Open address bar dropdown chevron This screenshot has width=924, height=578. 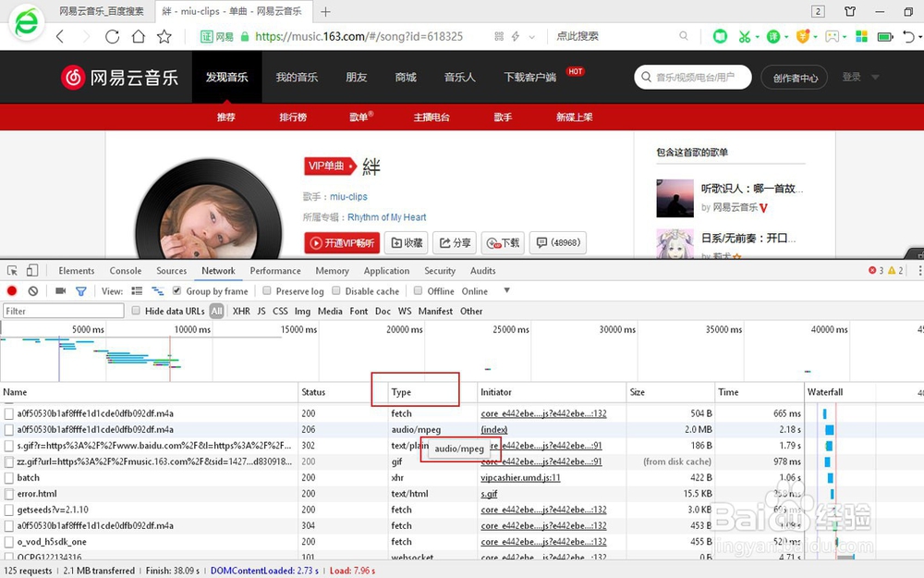pos(531,37)
